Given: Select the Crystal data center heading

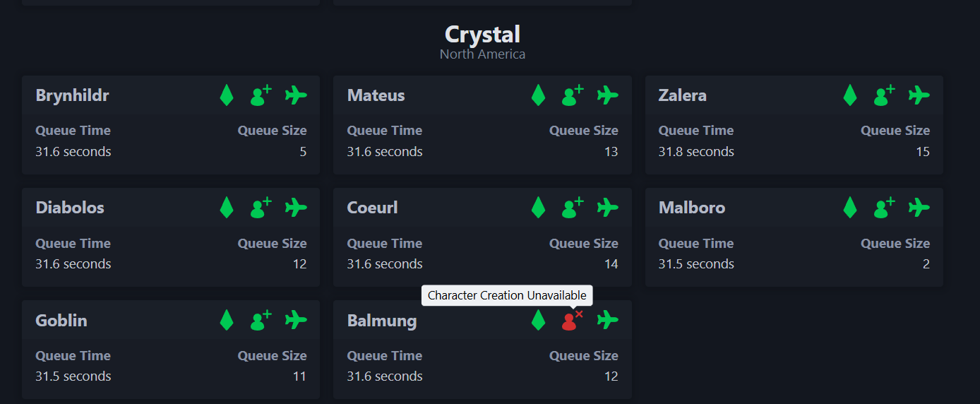Looking at the screenshot, I should coord(482,35).
